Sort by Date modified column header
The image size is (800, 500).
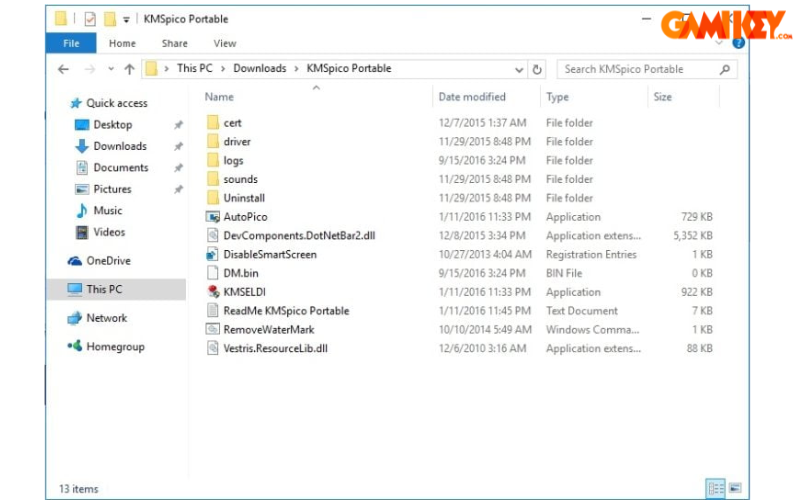pyautogui.click(x=472, y=97)
